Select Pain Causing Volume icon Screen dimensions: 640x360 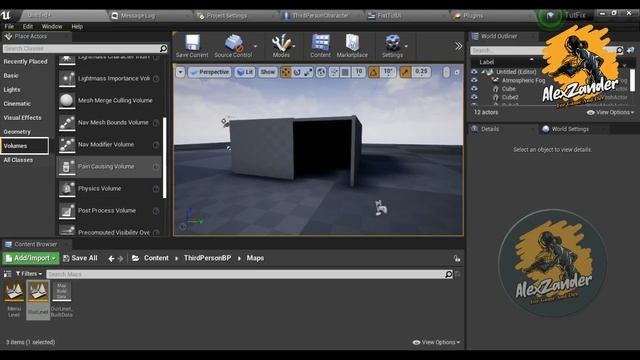click(x=67, y=167)
